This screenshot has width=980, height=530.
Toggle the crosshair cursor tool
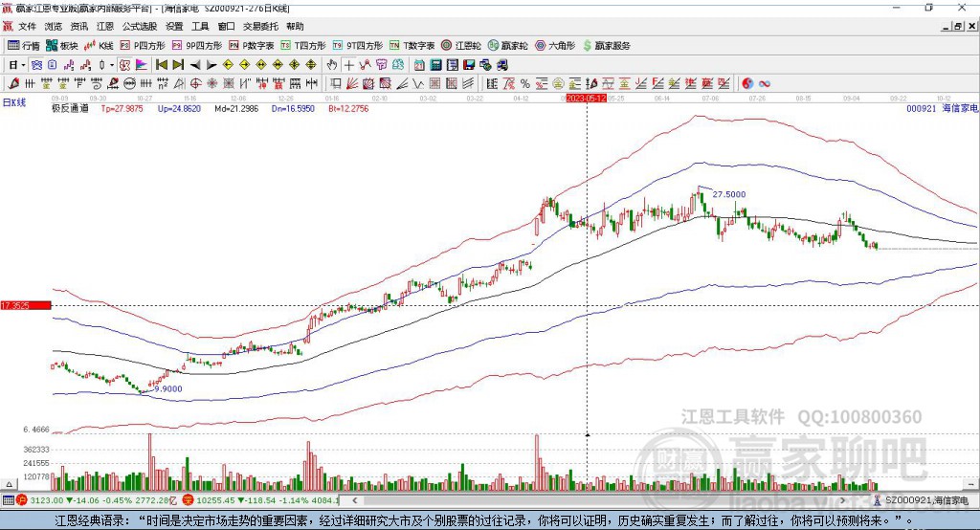point(348,65)
